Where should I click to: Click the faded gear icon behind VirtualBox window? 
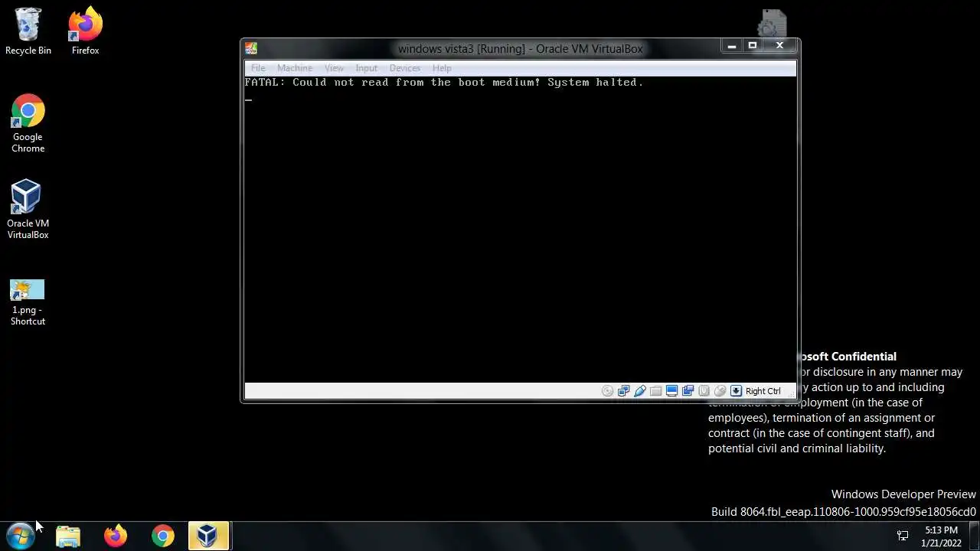click(773, 24)
